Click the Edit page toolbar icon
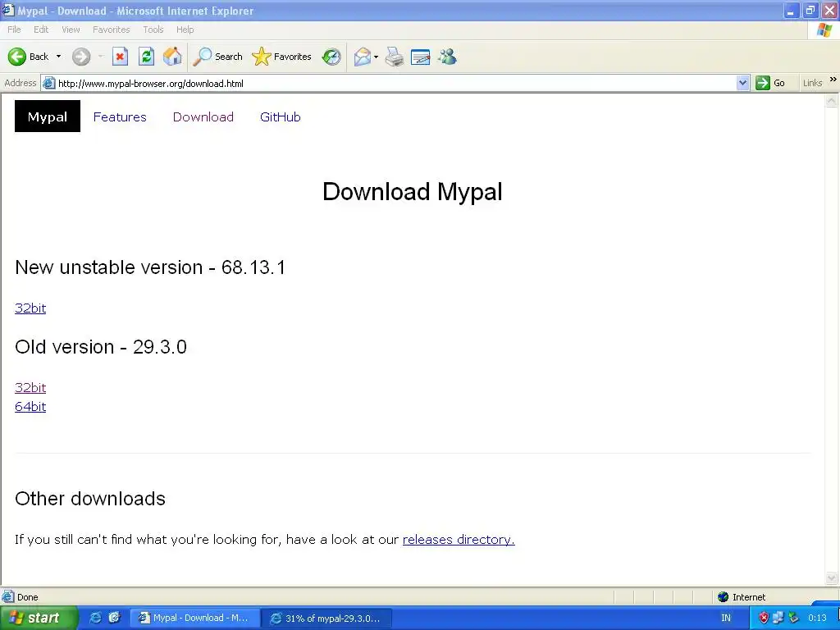The height and width of the screenshot is (630, 840). pyautogui.click(x=421, y=57)
